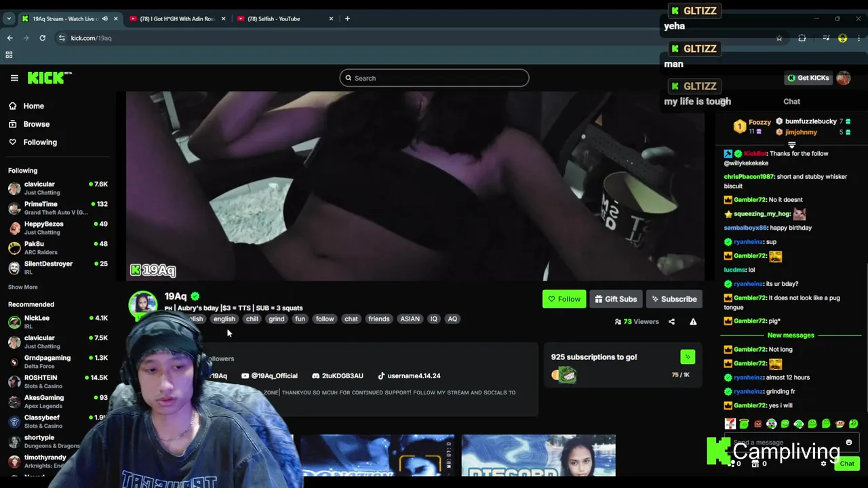Switch to the 'Selfish - YouTube' tab
Image resolution: width=868 pixels, height=488 pixels.
click(285, 18)
